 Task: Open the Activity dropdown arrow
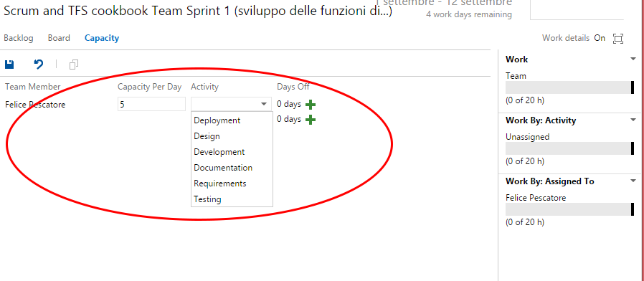click(x=264, y=104)
